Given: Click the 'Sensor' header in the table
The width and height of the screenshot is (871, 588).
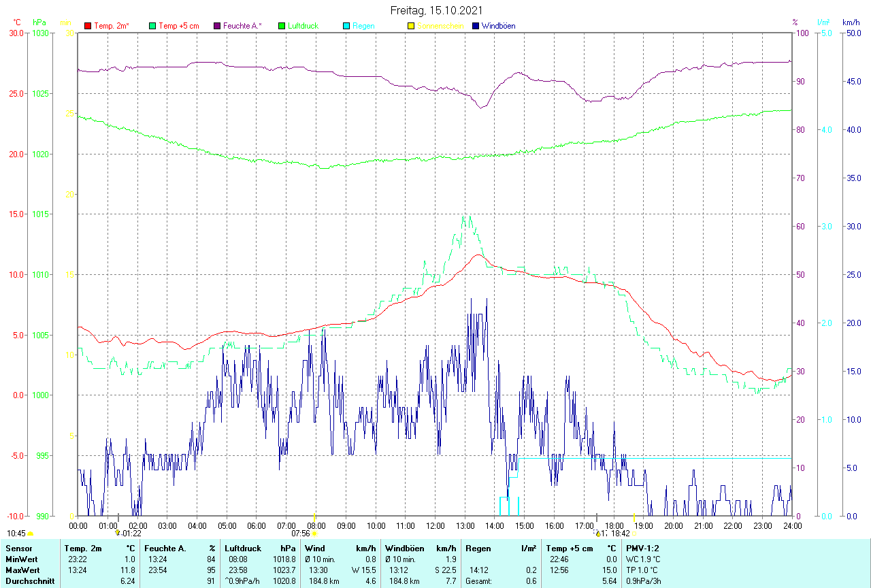Looking at the screenshot, I should (18, 548).
